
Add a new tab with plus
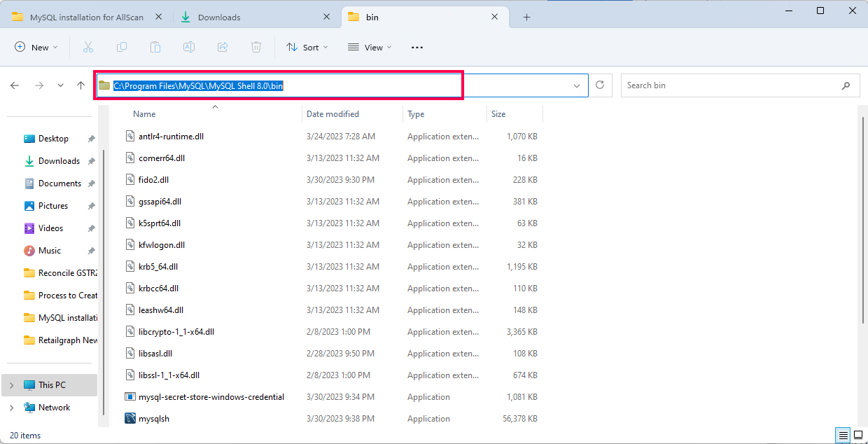coord(527,18)
